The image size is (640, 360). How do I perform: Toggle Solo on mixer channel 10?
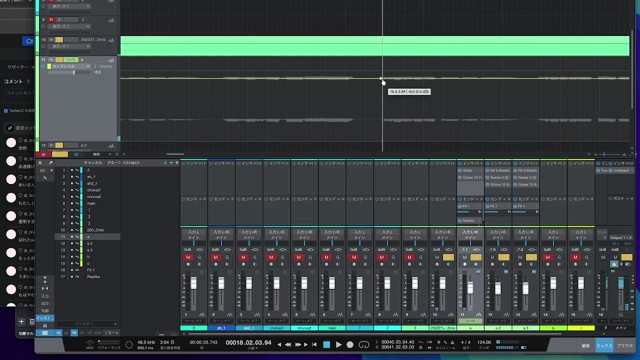pyautogui.click(x=448, y=257)
